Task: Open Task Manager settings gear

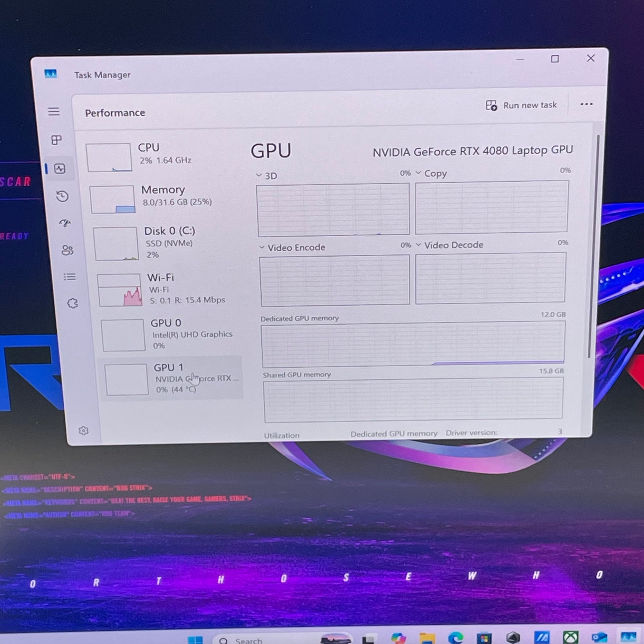Action: (x=83, y=431)
